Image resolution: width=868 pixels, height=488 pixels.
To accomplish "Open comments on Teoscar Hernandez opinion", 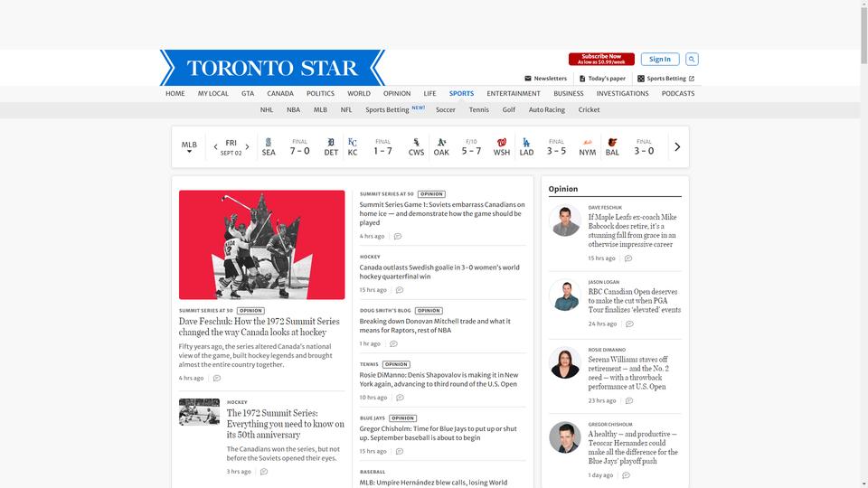I will click(x=626, y=475).
